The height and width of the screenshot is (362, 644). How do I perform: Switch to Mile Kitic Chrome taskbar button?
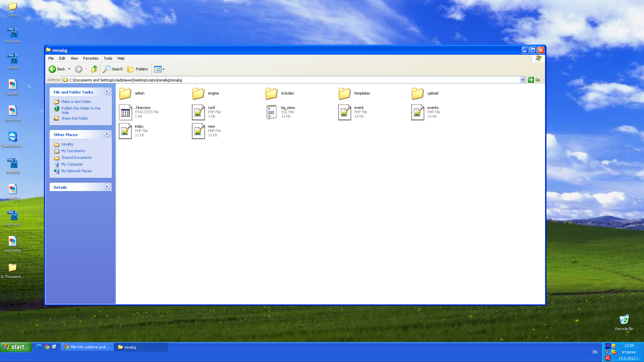pos(88,347)
